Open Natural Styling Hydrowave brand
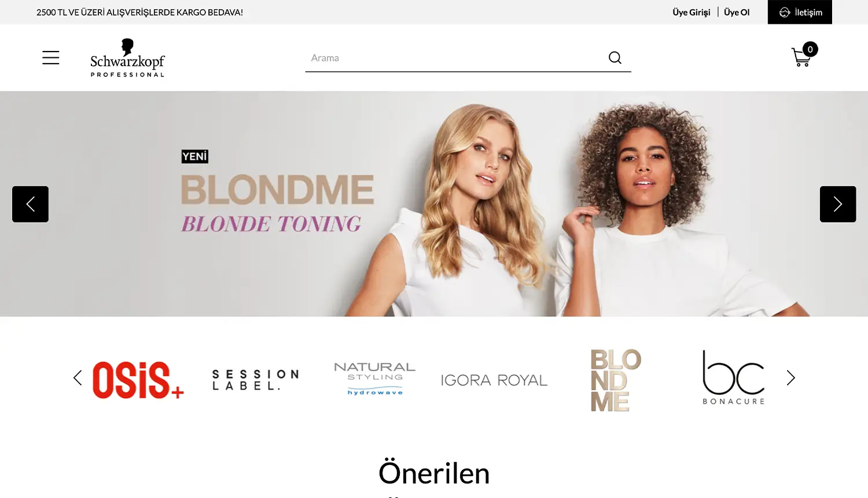 point(375,379)
